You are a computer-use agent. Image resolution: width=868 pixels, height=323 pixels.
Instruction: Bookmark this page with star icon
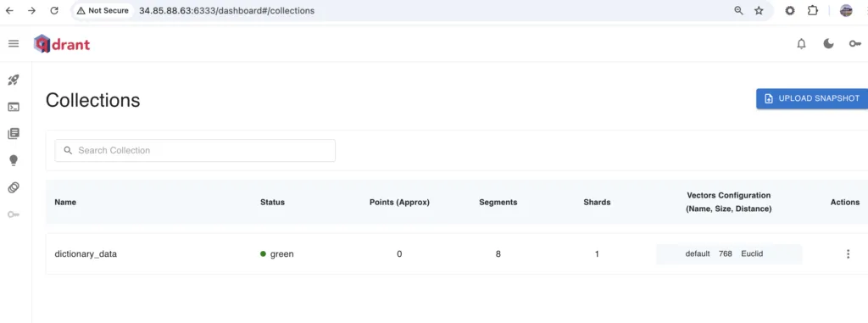(x=759, y=10)
